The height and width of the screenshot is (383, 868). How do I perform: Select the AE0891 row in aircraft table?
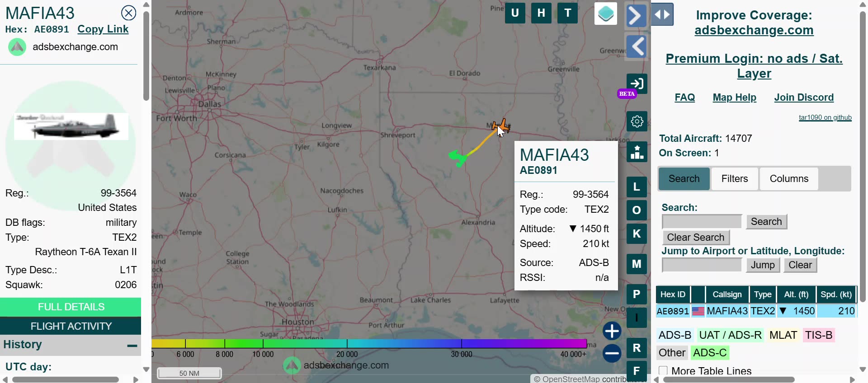pyautogui.click(x=756, y=311)
